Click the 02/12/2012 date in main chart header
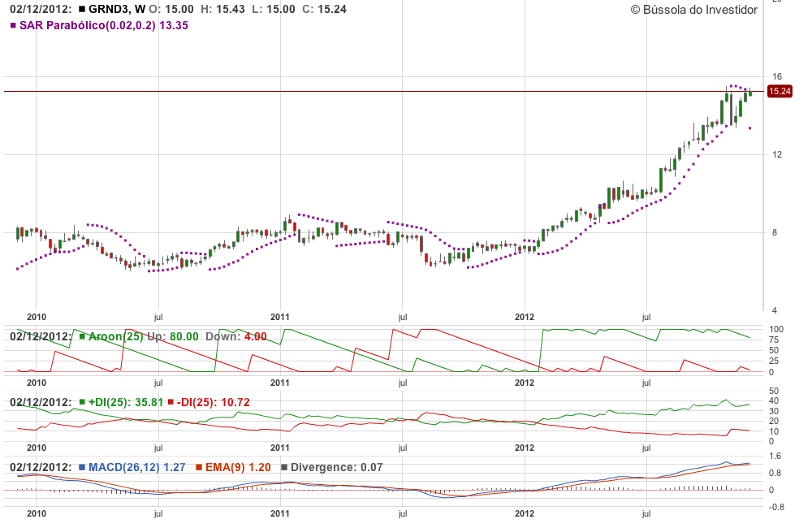The width and height of the screenshot is (812, 528). 41,9
